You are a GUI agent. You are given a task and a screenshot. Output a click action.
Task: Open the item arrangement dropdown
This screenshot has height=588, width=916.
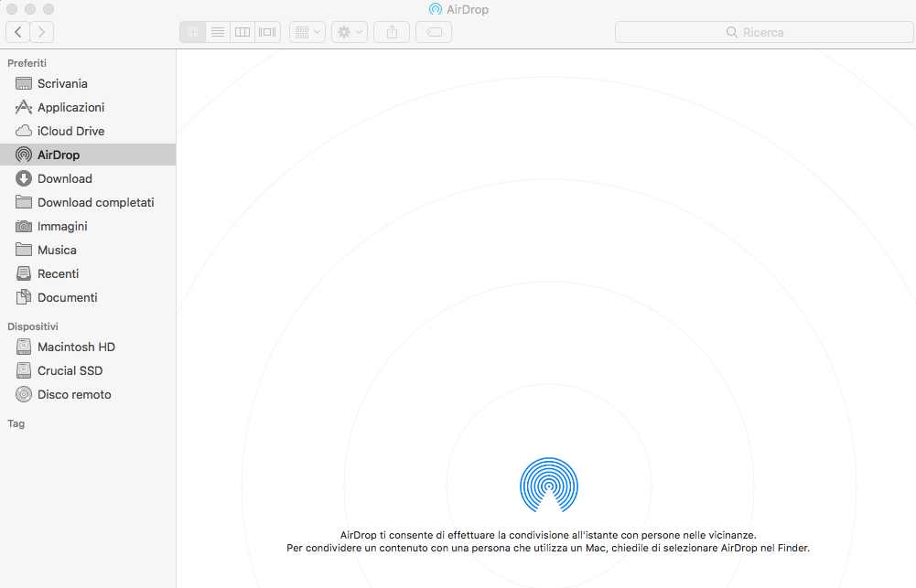pyautogui.click(x=307, y=32)
